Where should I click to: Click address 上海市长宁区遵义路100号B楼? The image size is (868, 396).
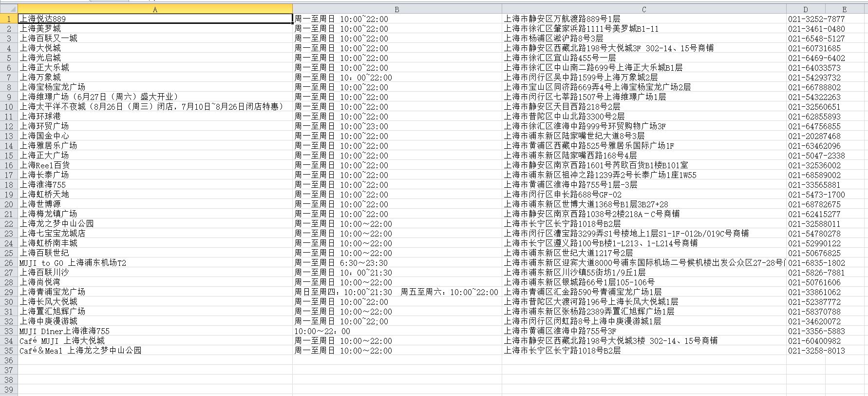tap(644, 243)
